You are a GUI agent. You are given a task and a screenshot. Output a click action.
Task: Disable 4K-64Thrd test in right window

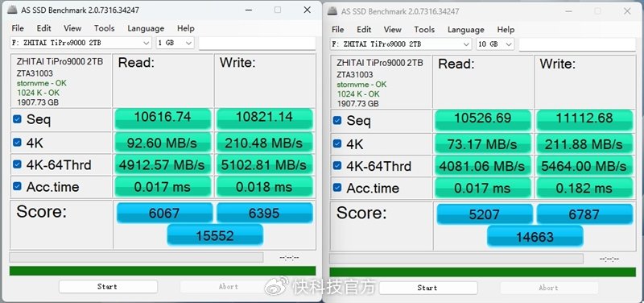click(336, 165)
